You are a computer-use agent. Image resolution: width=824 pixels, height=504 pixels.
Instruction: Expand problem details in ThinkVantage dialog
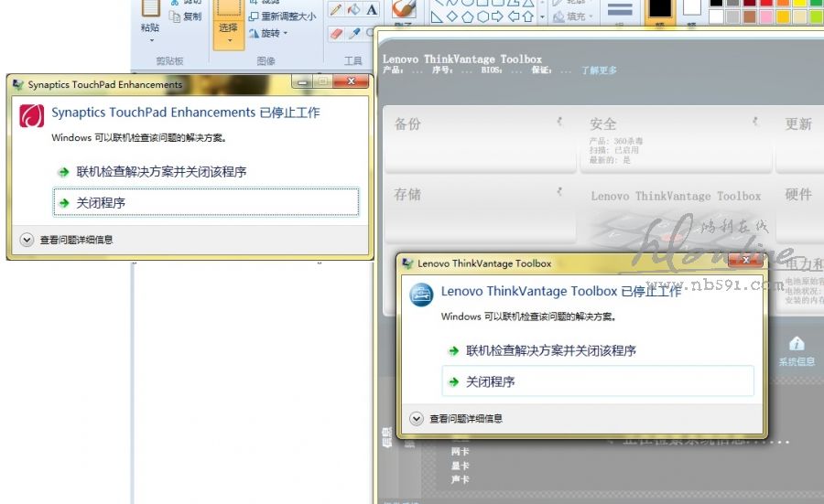click(417, 418)
